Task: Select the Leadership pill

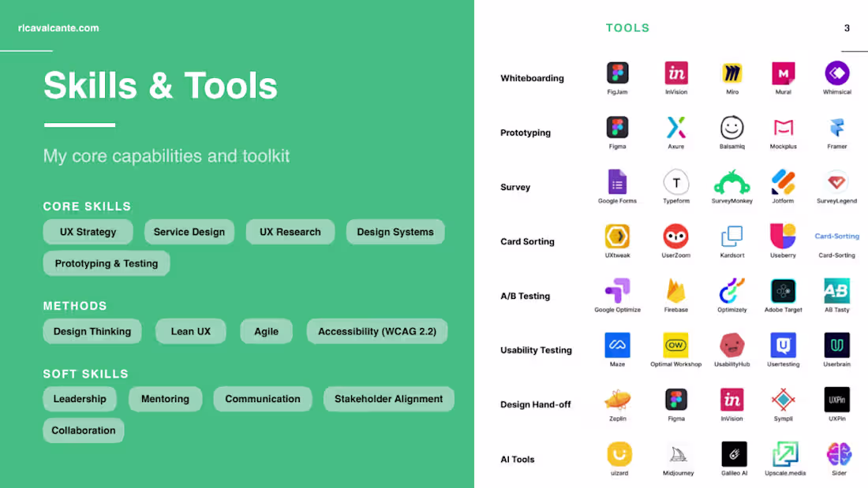Action: (80, 399)
